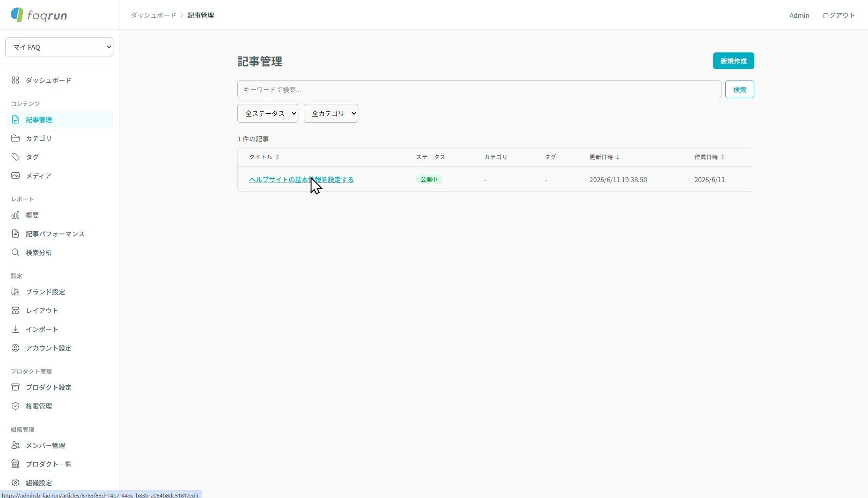This screenshot has width=868, height=498.
Task: Focus the キーワードで検索 input field
Action: click(479, 89)
